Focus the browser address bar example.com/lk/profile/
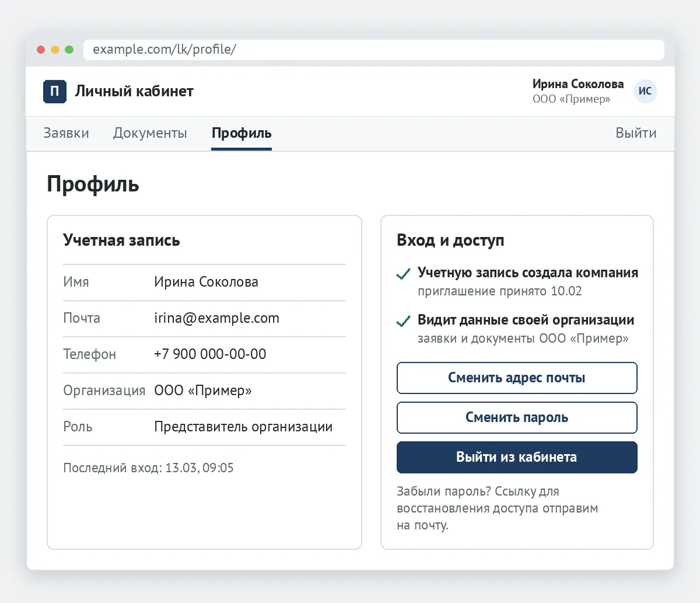 [374, 50]
